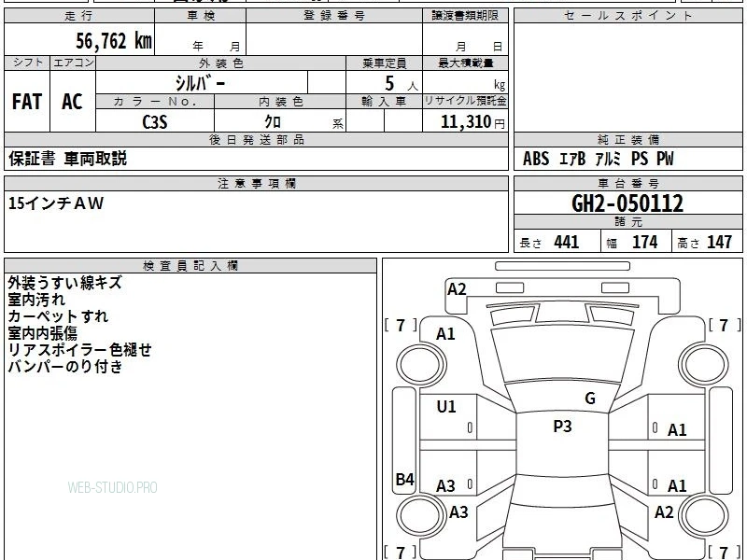Select the 純正装備 header

[627, 139]
